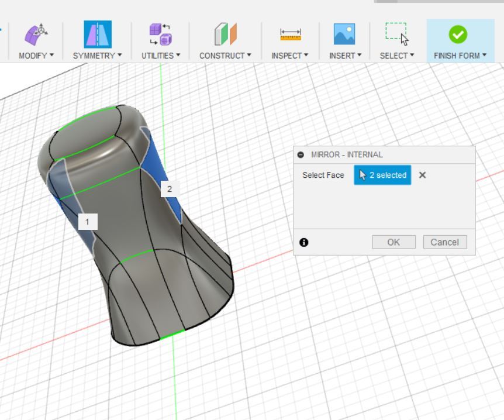Cancel the Mirror - Internal dialog
Viewport: 504px width, 420px height.
(x=445, y=242)
